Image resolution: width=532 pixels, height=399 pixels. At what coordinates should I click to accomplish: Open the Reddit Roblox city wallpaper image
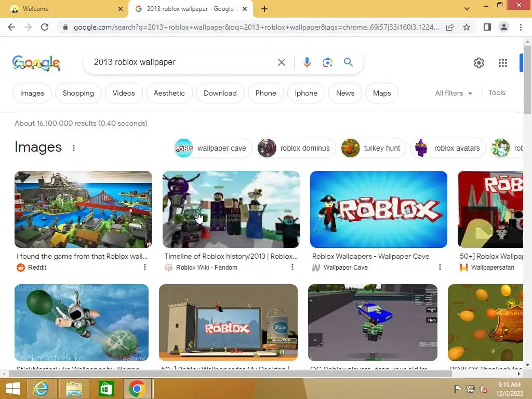tap(83, 209)
